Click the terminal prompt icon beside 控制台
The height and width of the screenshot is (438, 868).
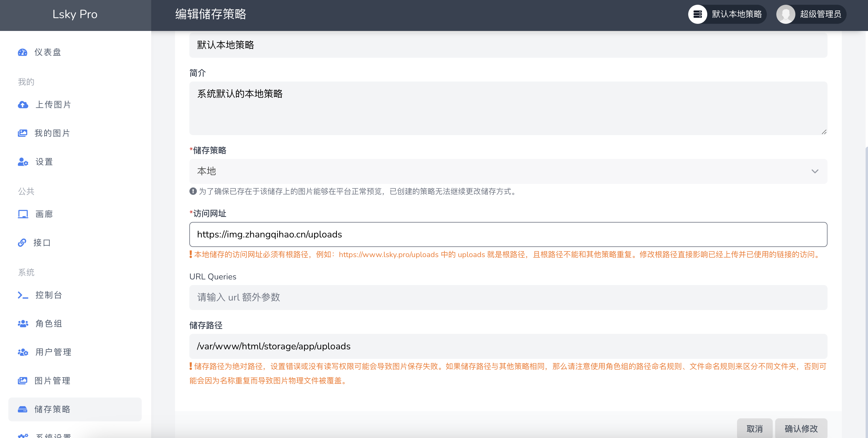click(23, 295)
